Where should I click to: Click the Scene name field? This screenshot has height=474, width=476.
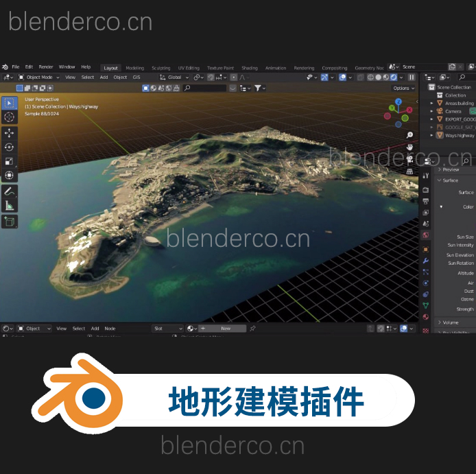[x=424, y=67]
